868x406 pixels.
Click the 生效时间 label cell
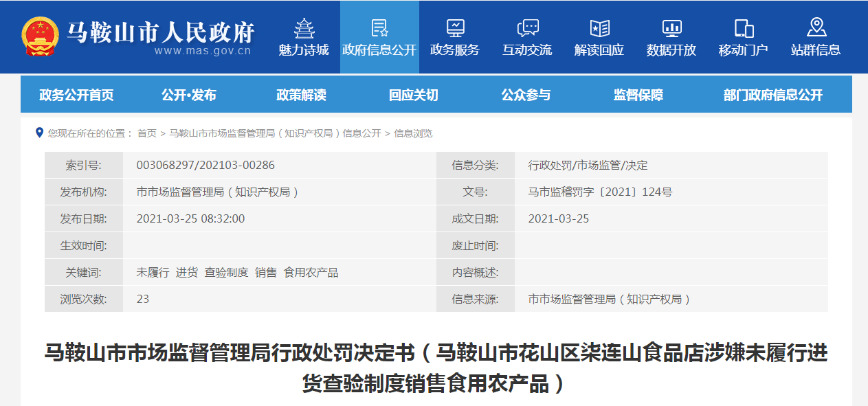point(84,246)
